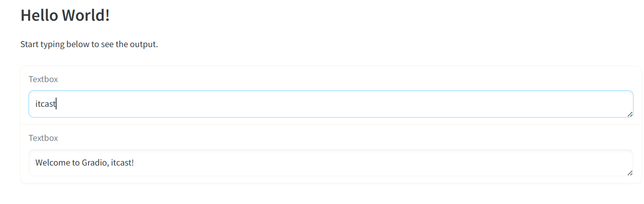
Task: Click the empty middle area of the input textbox
Action: coord(331,104)
